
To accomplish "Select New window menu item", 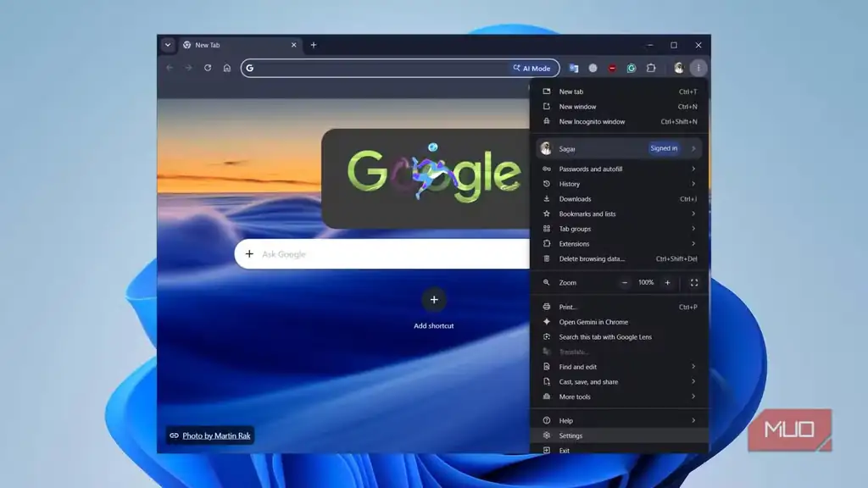I will (619, 107).
